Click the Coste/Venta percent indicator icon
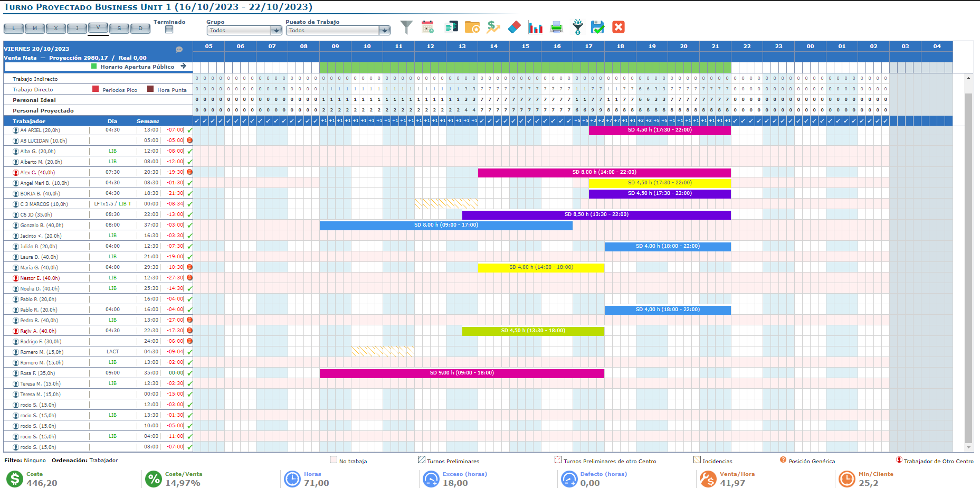 pos(154,479)
